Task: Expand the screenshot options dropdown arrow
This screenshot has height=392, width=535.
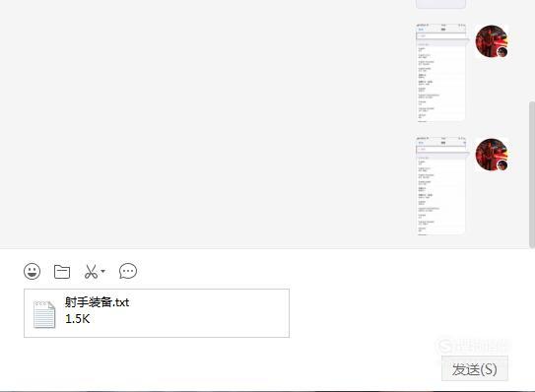Action: click(103, 271)
